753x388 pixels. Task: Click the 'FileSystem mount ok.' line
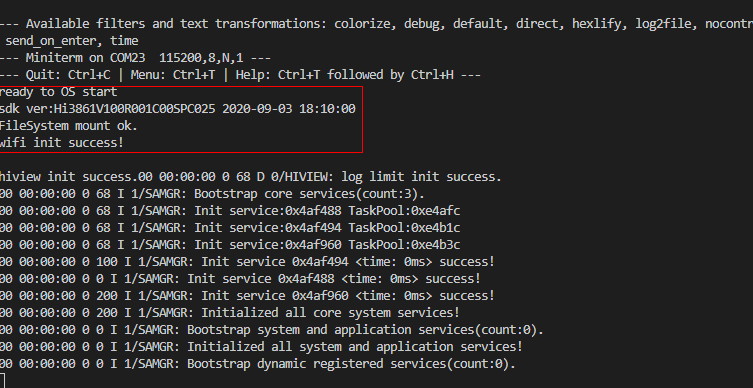69,126
